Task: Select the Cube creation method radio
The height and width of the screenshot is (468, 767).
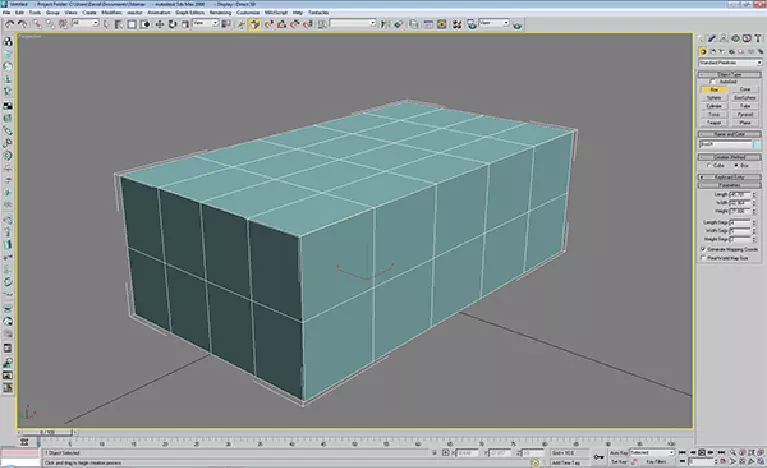Action: point(710,164)
